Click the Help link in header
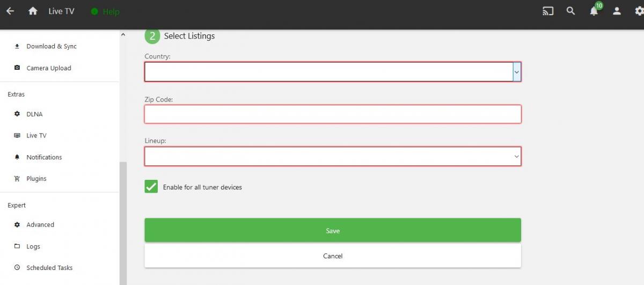Viewport: 644px width, 285px height. click(111, 11)
